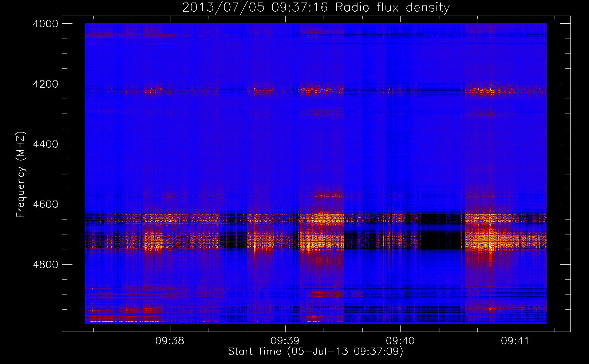Select the 4600 frequency tick label
This screenshot has height=364, width=589.
click(x=46, y=204)
